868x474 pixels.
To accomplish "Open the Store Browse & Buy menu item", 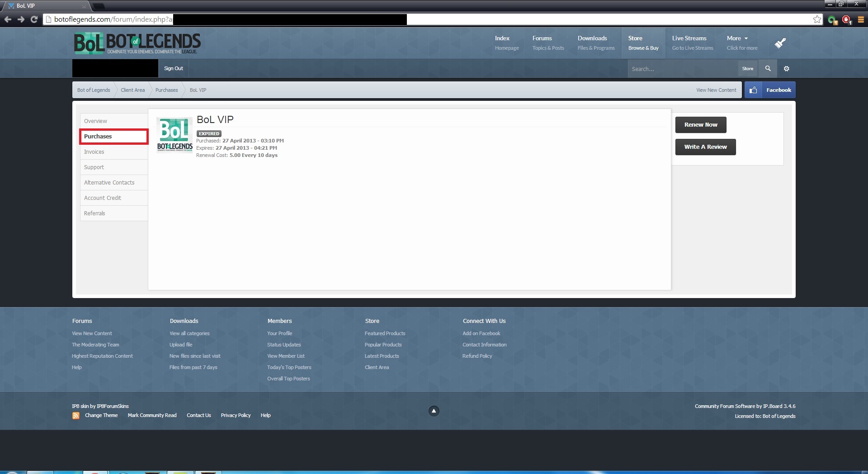I will (x=643, y=43).
